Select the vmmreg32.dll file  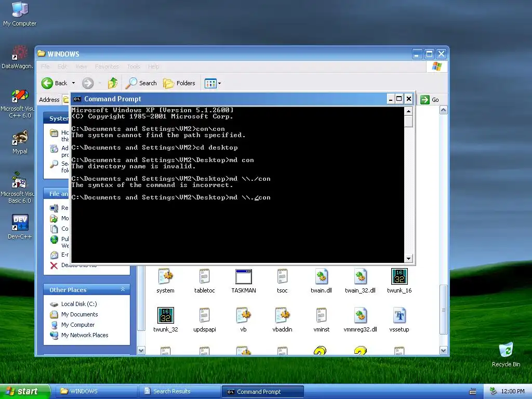coord(361,320)
